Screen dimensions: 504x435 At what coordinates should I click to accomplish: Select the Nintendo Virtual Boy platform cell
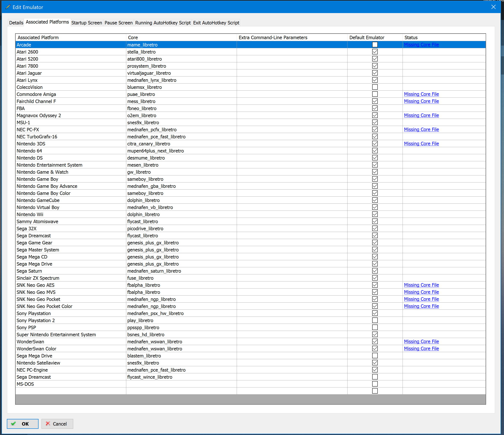pos(71,207)
